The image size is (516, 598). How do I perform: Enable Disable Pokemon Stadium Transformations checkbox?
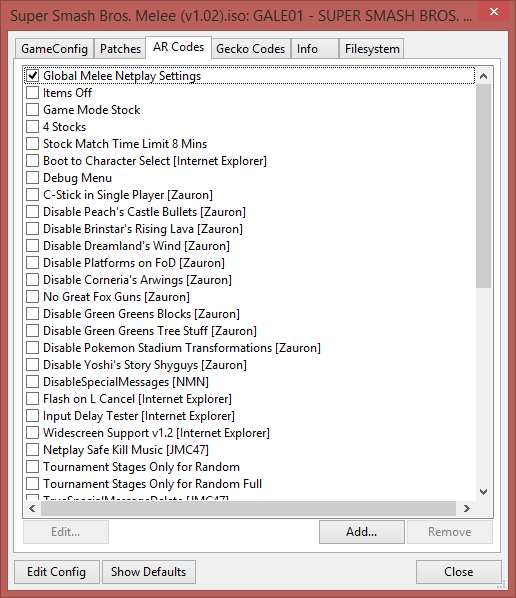pyautogui.click(x=32, y=347)
